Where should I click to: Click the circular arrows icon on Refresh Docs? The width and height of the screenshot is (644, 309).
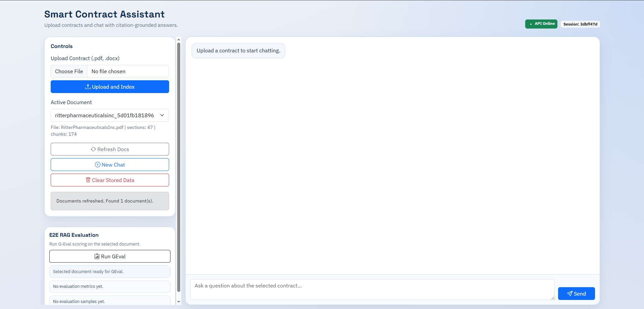coord(93,149)
